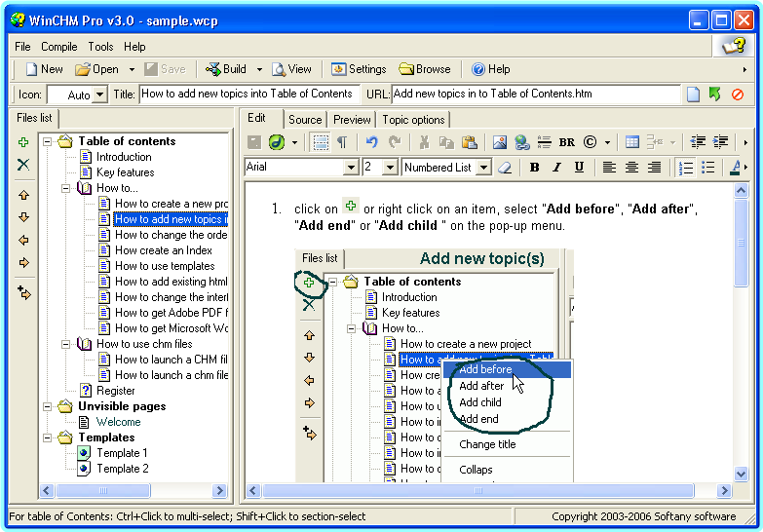763x532 pixels.
Task: Click the save icon in editor toolbar
Action: pos(254,142)
